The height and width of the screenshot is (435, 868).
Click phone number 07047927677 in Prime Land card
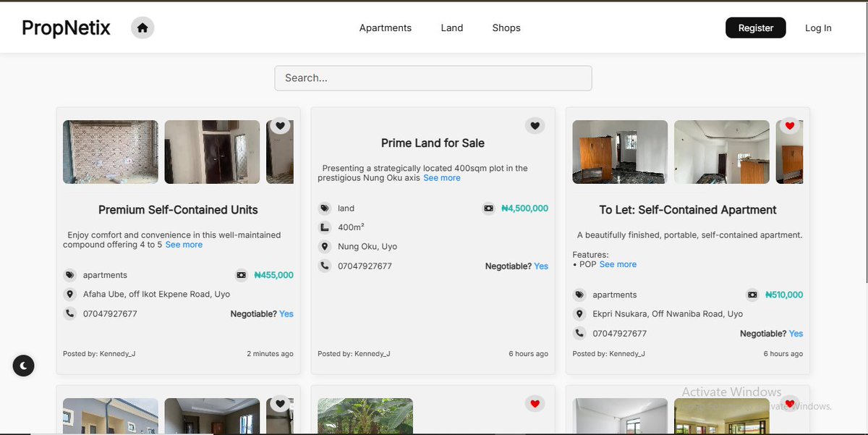coord(365,266)
